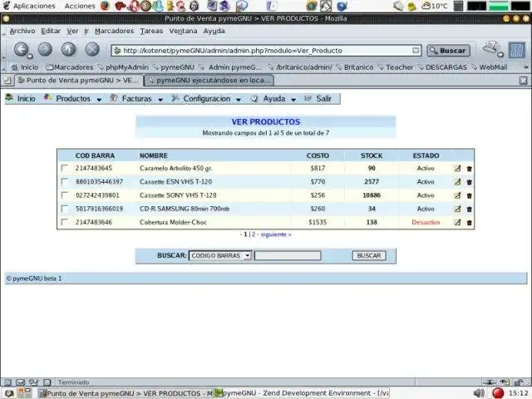Delete the Cobertura Molder-Choc product
Image resolution: width=532 pixels, height=399 pixels.
[469, 223]
